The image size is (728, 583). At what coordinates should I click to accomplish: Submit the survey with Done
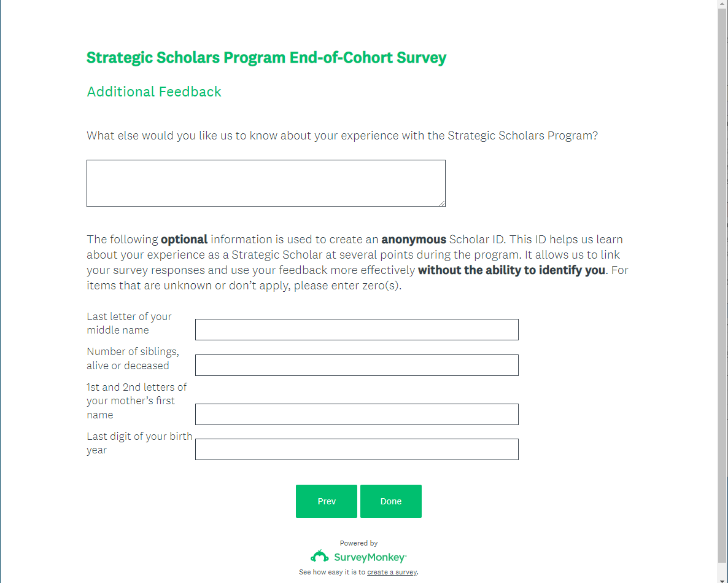click(390, 501)
